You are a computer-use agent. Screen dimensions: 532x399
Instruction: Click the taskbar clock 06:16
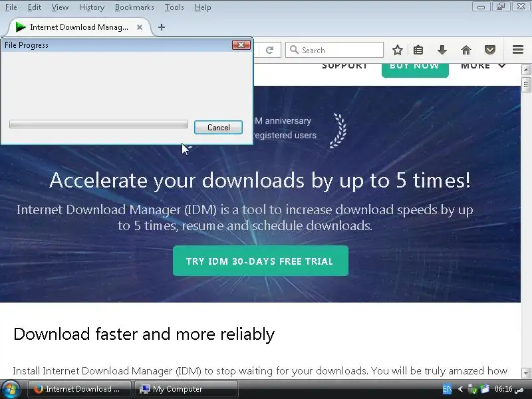(x=509, y=389)
